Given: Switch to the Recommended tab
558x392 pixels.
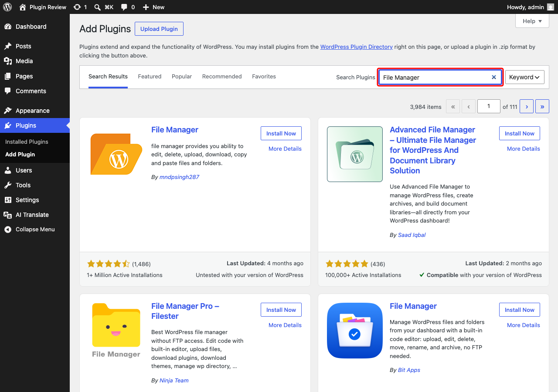Looking at the screenshot, I should pos(222,77).
